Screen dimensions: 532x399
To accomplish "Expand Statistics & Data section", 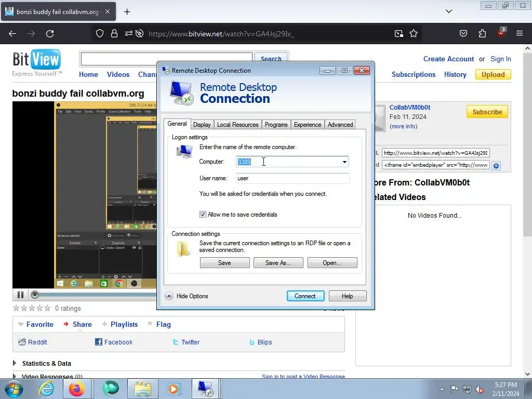I will [42, 363].
